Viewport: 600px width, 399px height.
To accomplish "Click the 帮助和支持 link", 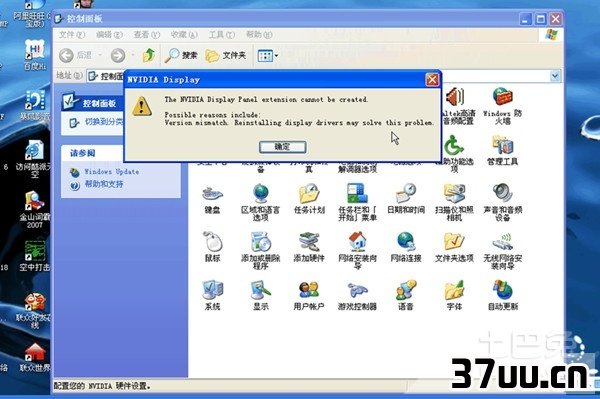I will [104, 184].
